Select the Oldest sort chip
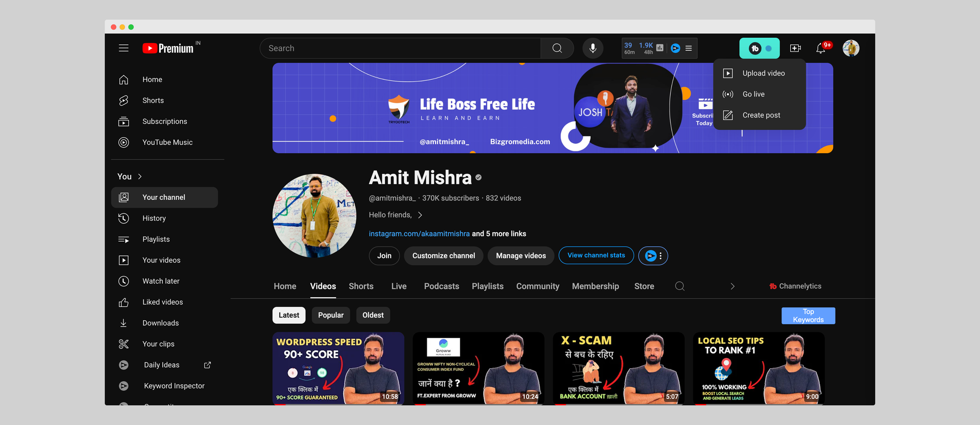 373,315
